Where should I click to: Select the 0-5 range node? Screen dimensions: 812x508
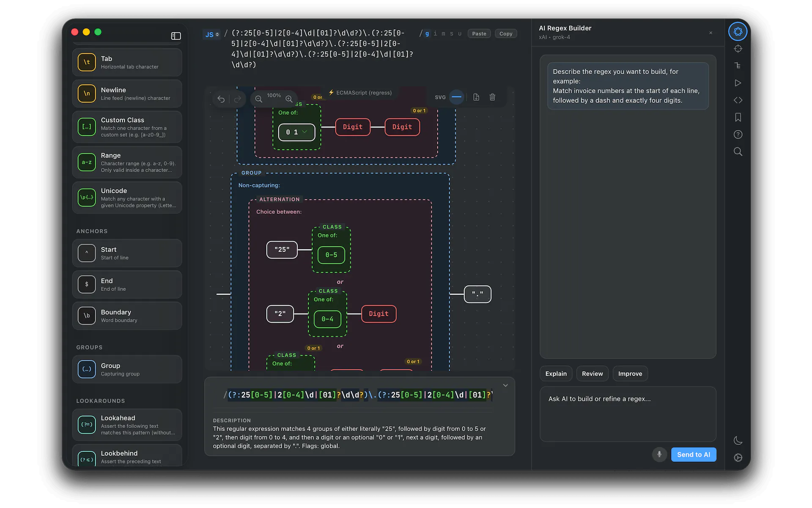(x=331, y=255)
